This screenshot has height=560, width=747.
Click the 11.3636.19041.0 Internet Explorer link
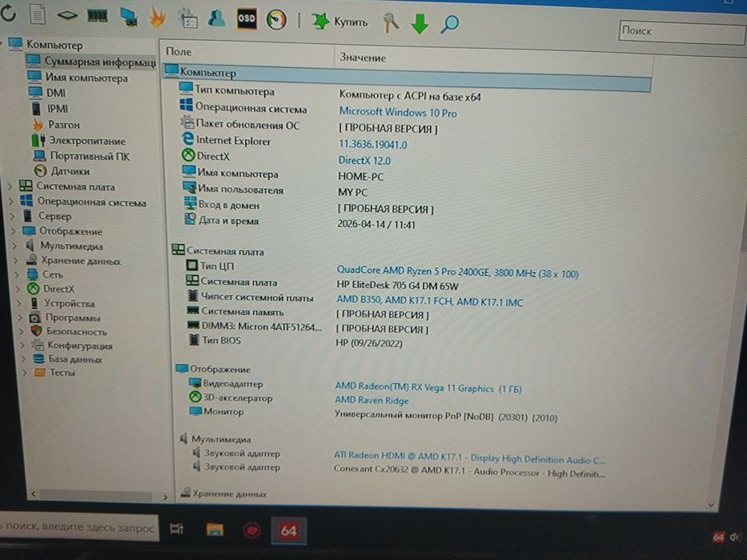[x=372, y=145]
